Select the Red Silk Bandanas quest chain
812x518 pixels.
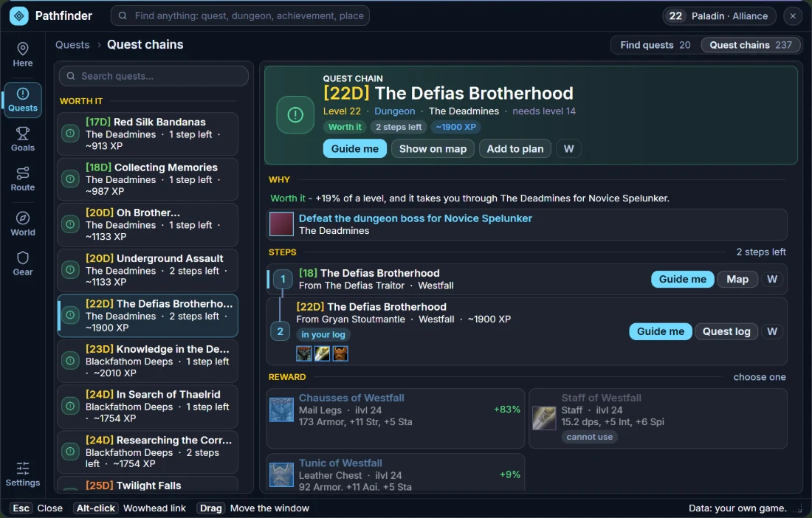(x=148, y=134)
